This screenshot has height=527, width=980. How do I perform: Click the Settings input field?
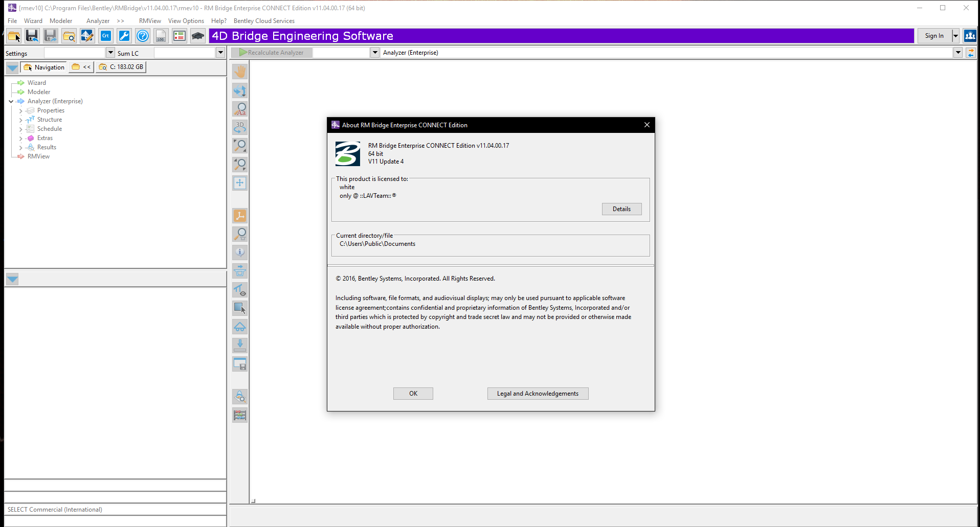(x=75, y=53)
